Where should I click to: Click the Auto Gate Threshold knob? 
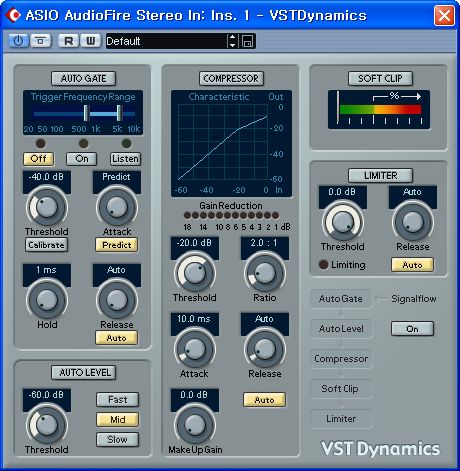[x=47, y=207]
